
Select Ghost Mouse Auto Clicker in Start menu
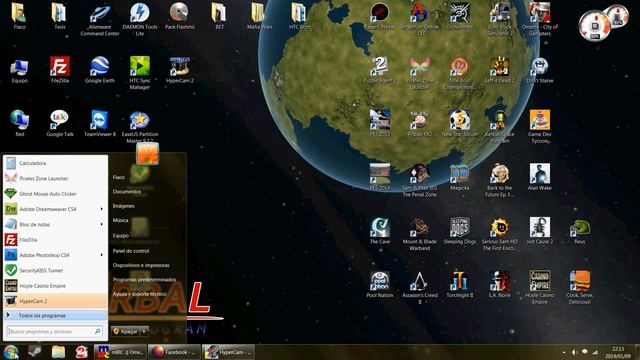[55, 193]
